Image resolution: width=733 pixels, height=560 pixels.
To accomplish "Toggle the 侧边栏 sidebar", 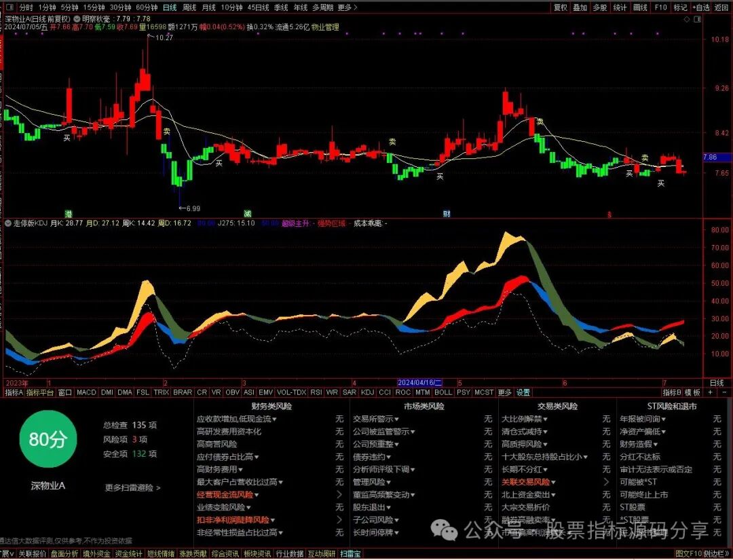I will 716,555.
